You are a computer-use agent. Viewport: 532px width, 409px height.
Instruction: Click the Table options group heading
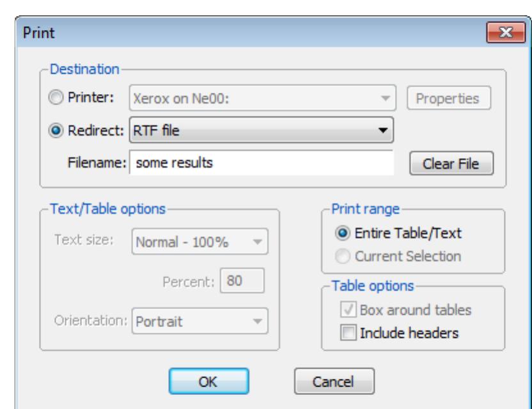point(372,285)
